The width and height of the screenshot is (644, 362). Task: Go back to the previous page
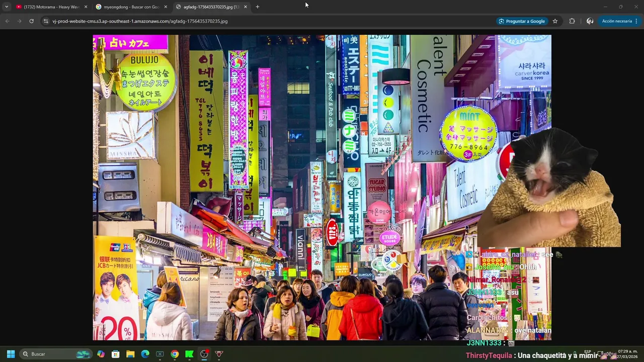[7, 21]
